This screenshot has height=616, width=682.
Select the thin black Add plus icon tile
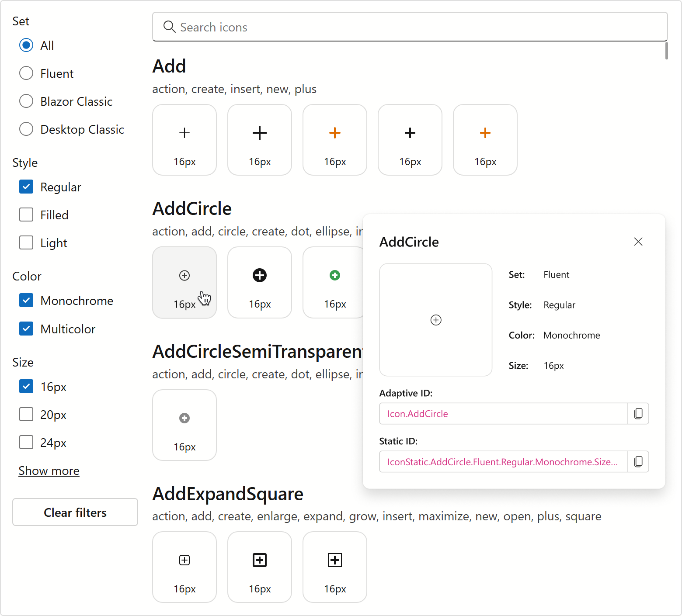pos(184,140)
